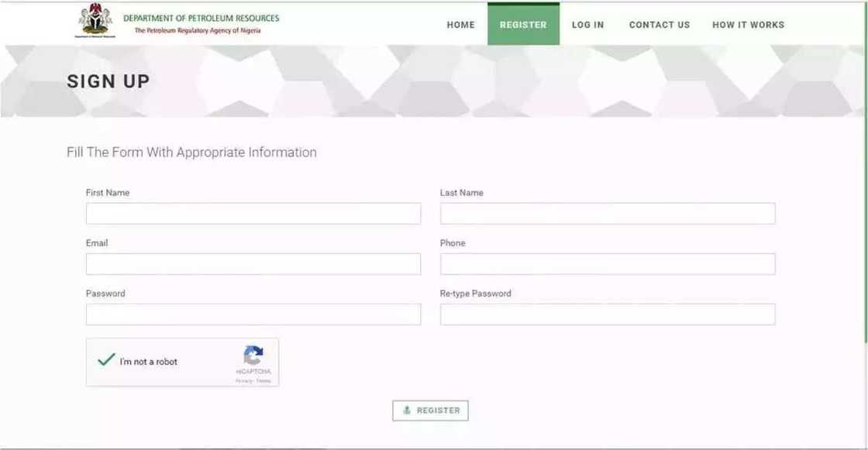This screenshot has height=450, width=868.
Task: Click inside the Phone field
Action: 608,263
